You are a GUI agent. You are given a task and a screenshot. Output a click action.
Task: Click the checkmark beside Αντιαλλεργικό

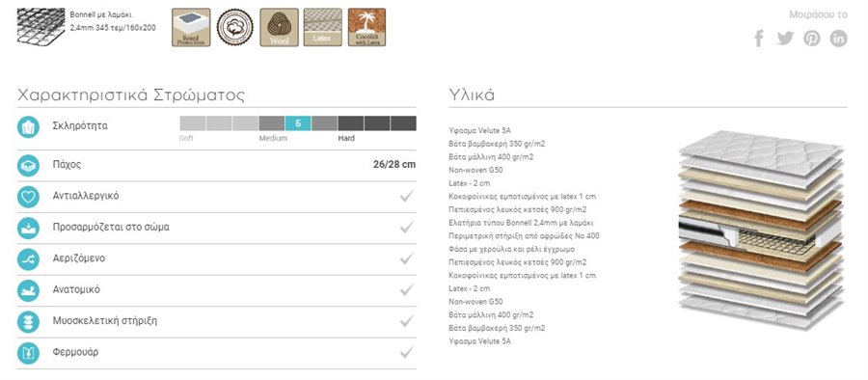[x=407, y=196]
